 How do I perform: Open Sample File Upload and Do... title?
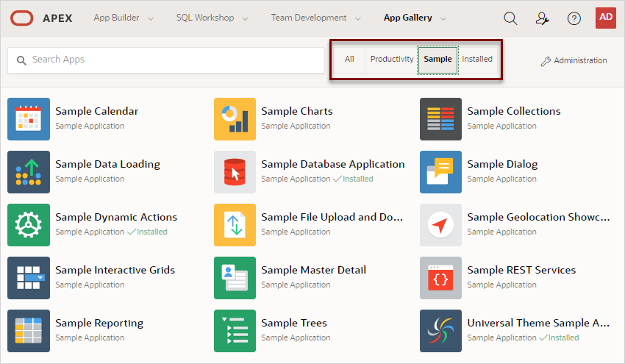coord(332,217)
